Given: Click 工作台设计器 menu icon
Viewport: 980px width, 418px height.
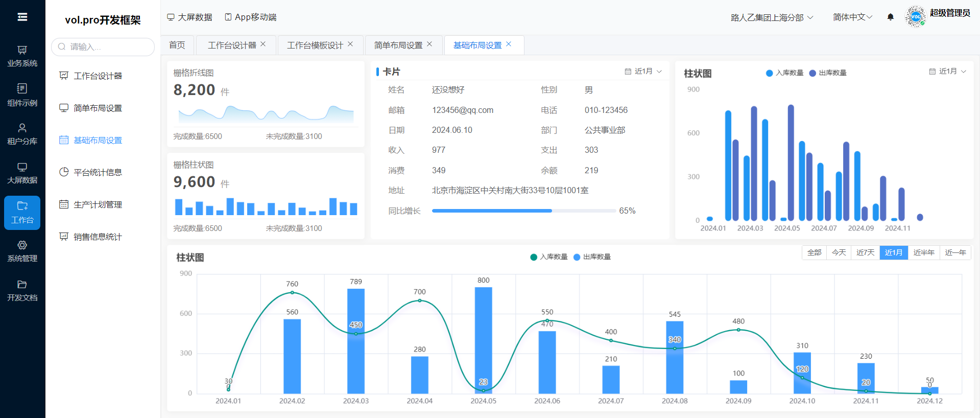Looking at the screenshot, I should click(64, 76).
